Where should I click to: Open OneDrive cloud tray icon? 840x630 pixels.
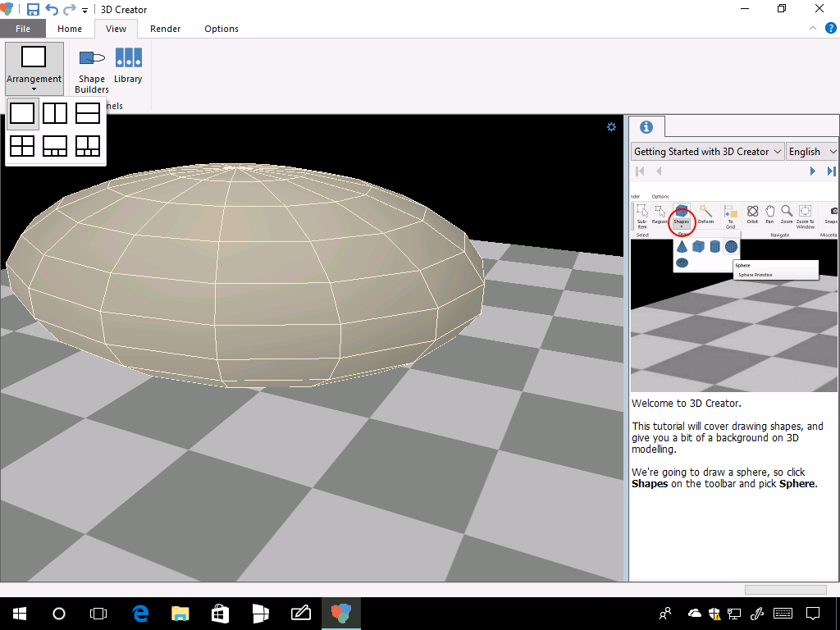click(x=694, y=614)
